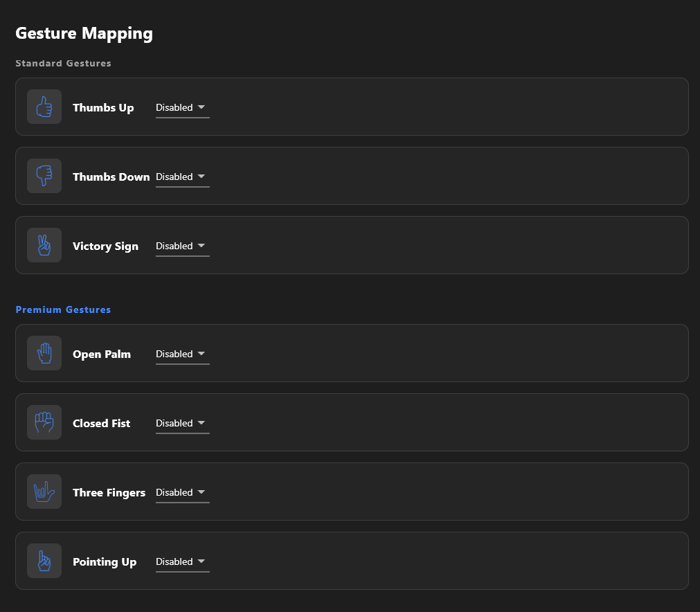700x612 pixels.
Task: Click the Thumbs Down gesture icon
Action: (x=44, y=176)
